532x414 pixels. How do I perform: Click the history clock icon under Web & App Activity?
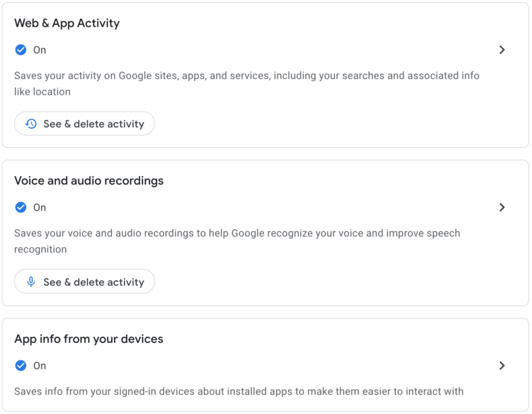(31, 124)
